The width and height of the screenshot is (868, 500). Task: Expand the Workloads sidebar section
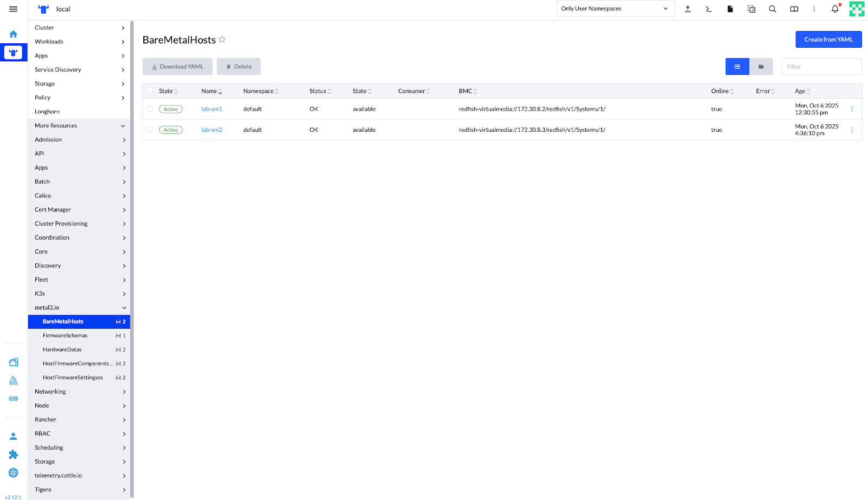click(79, 42)
